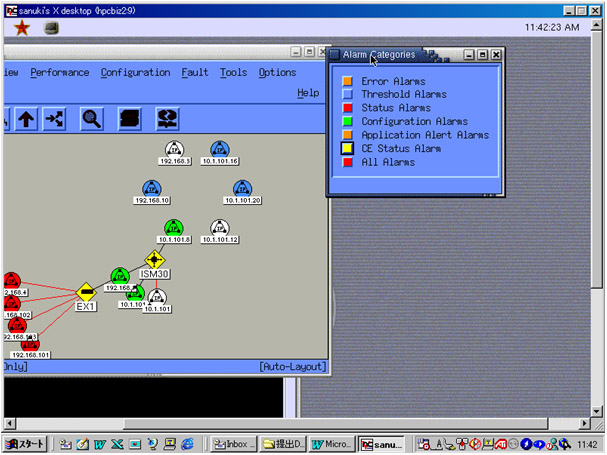Open the Windows Start button
The height and width of the screenshot is (455, 607).
(x=27, y=444)
